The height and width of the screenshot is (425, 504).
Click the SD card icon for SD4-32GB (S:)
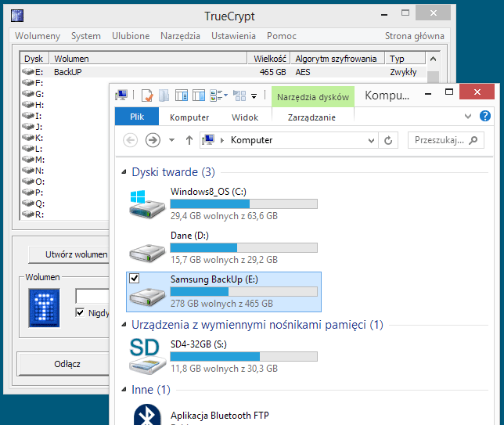point(147,356)
